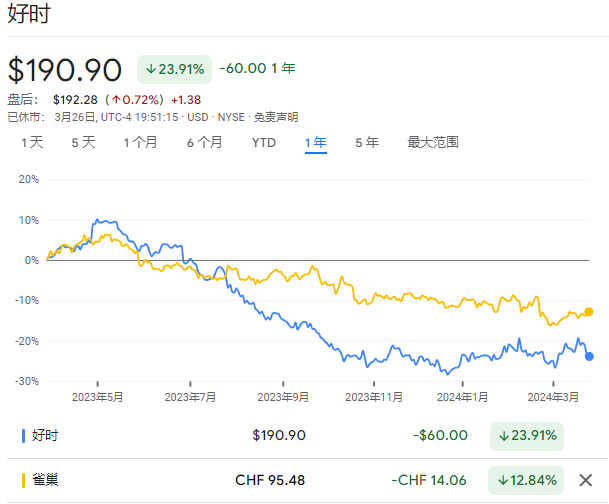Click the -$60.00 change in 好时 row

pos(440,435)
